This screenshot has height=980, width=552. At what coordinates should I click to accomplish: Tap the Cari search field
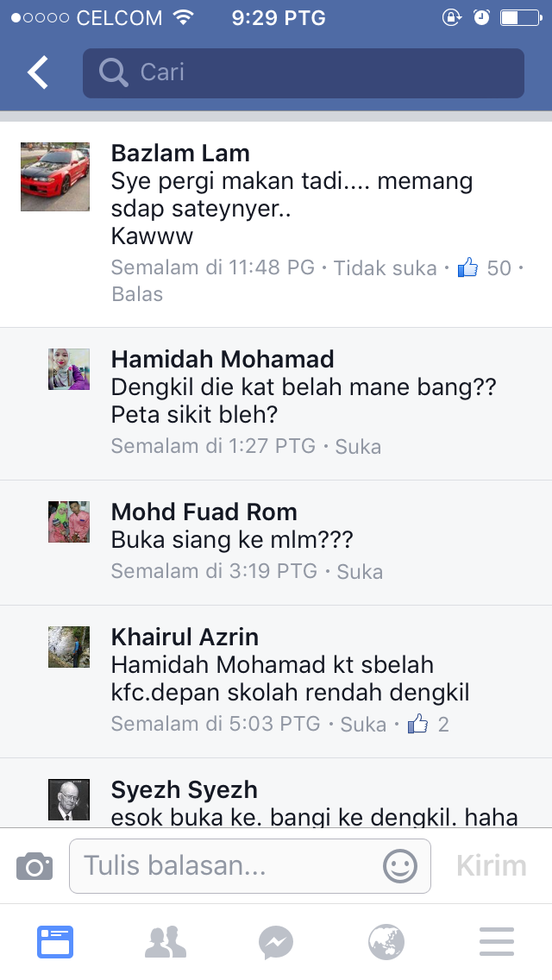[304, 73]
